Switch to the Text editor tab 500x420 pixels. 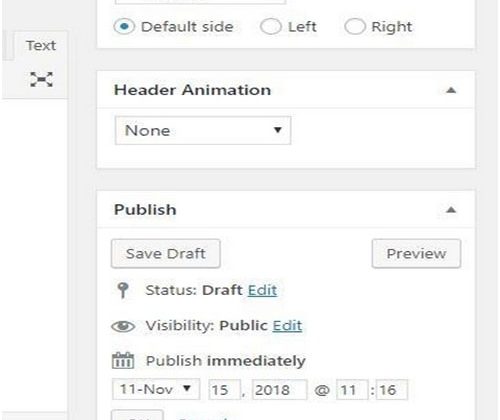tap(41, 46)
